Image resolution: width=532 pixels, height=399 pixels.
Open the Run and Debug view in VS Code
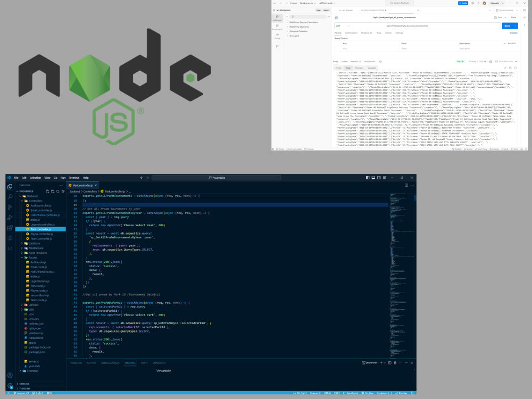pos(10,218)
